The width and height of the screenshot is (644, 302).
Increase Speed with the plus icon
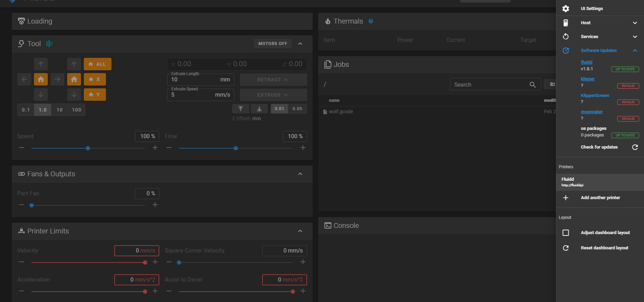click(x=155, y=148)
